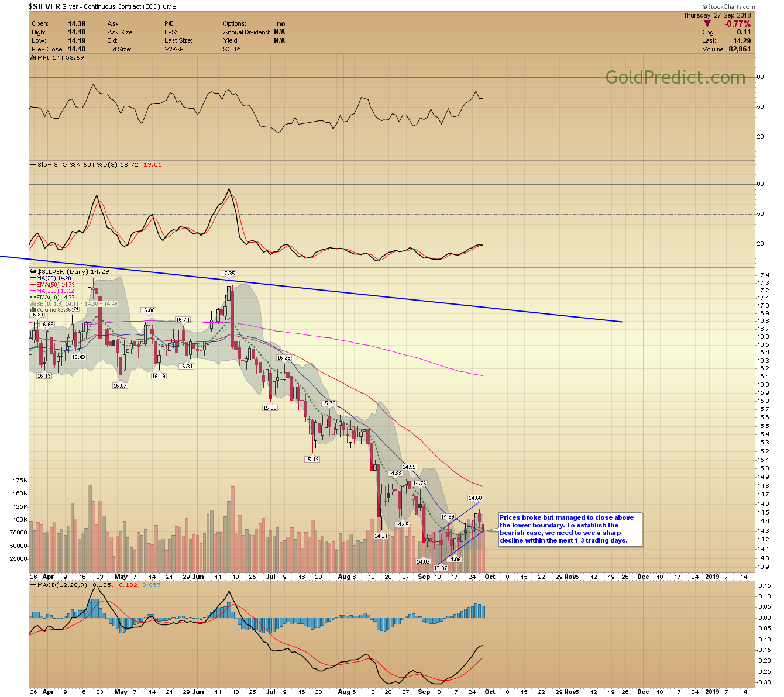Click the ©StockCharts.com credit

pos(728,7)
